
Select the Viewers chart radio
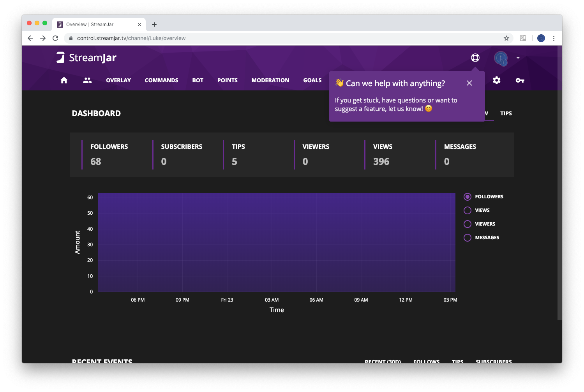(468, 224)
